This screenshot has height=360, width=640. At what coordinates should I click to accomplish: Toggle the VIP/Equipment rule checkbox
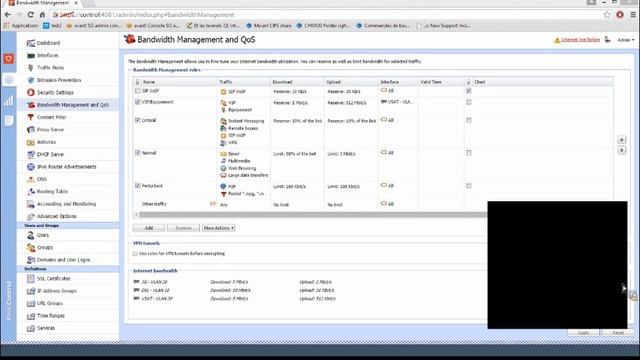[x=138, y=102]
